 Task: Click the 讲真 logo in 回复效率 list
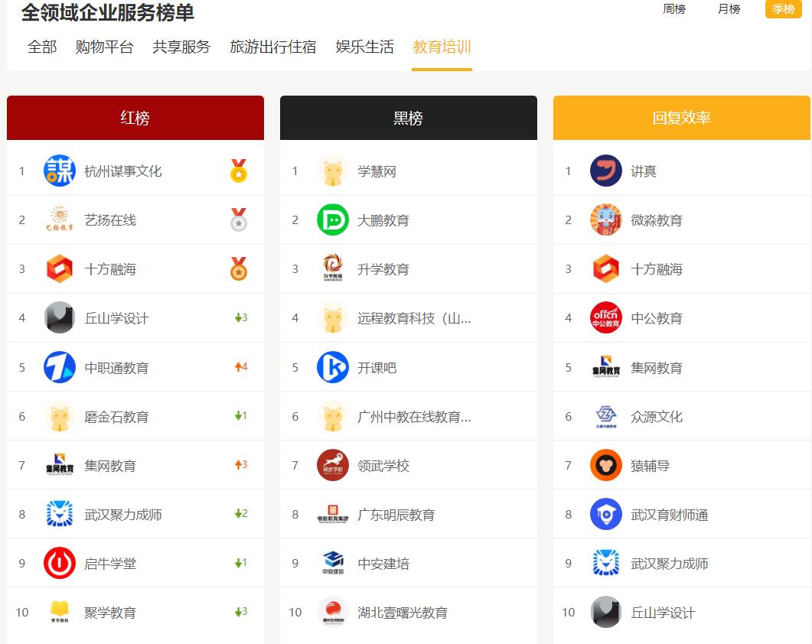pos(605,171)
